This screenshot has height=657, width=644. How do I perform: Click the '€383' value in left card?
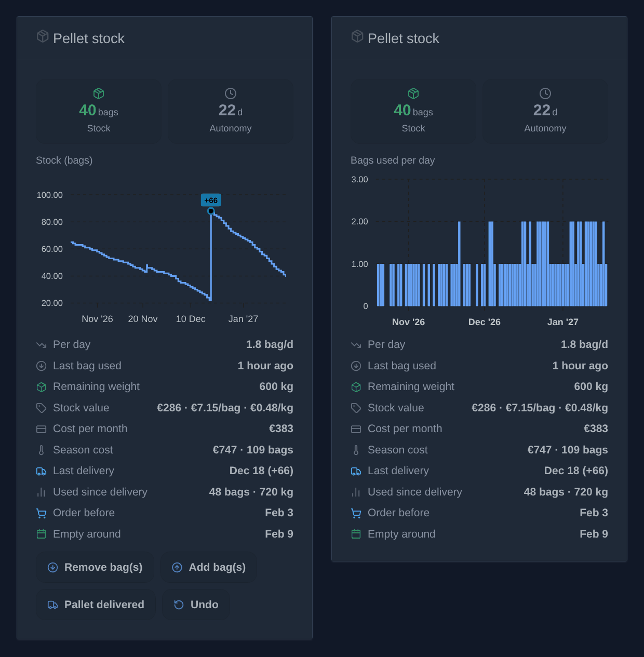[281, 428]
